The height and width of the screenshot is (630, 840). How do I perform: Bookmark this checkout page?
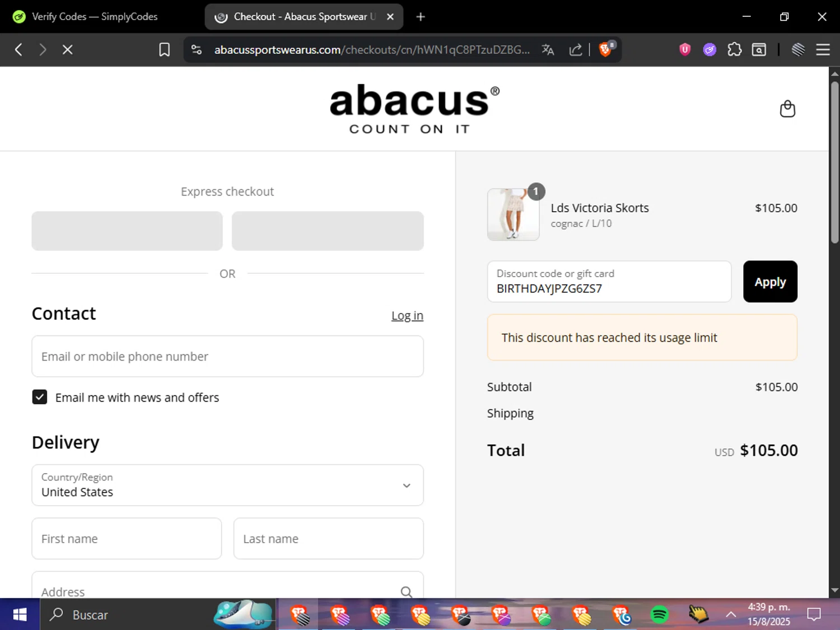[164, 50]
